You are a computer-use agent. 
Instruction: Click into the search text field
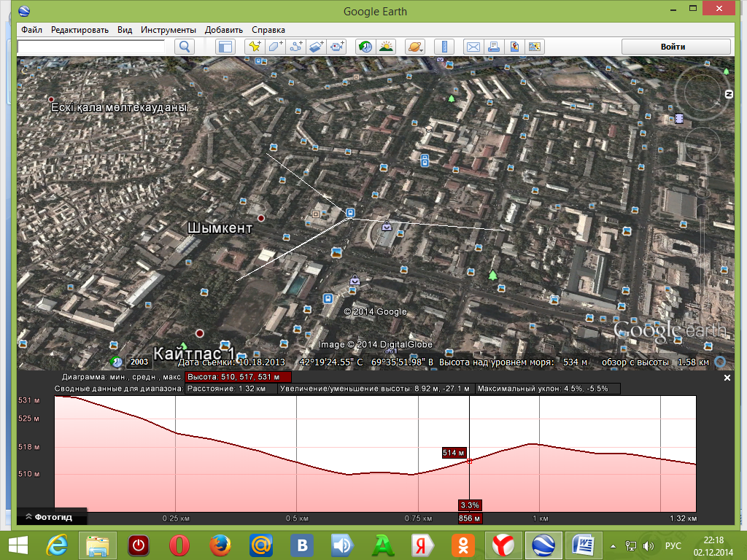91,47
